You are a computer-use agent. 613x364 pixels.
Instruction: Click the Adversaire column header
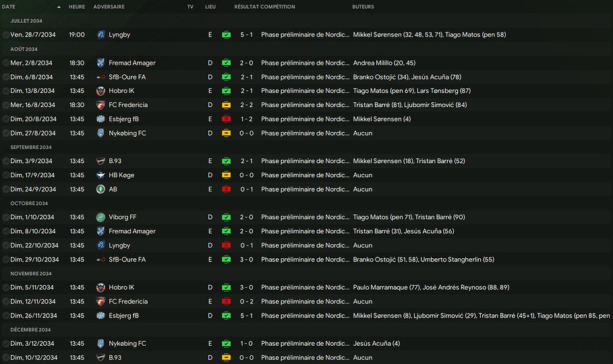[x=109, y=7]
